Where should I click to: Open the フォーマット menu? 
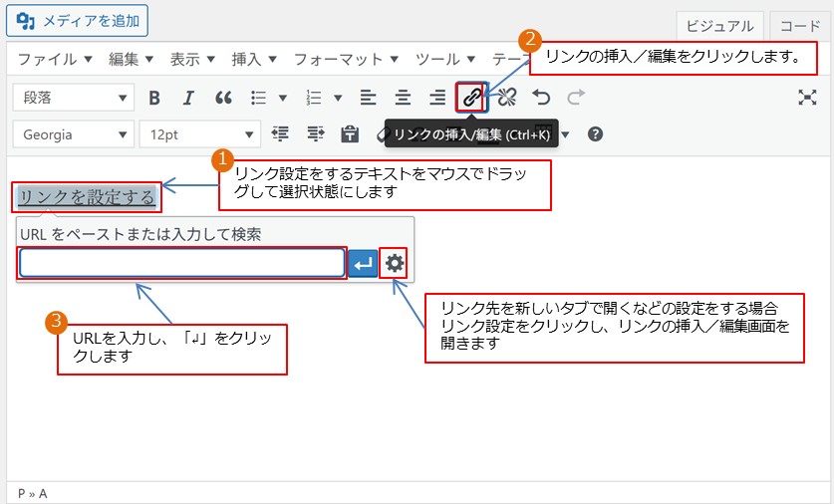pos(346,59)
